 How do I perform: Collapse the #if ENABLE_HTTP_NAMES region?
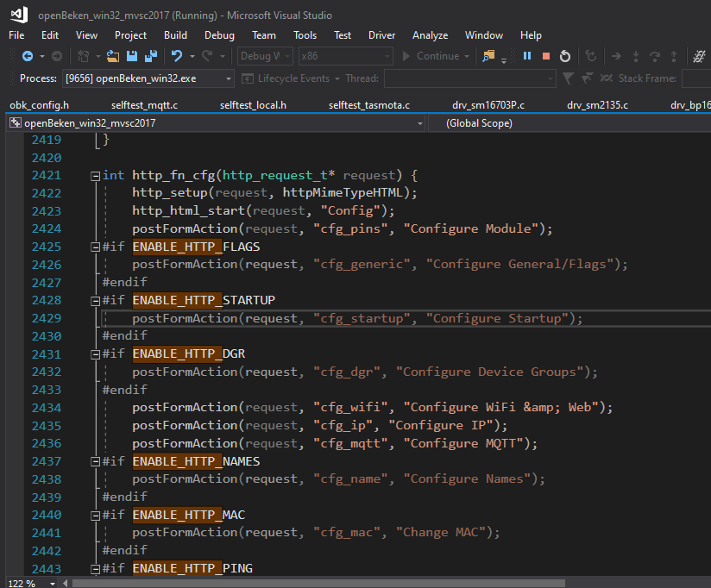coord(95,461)
